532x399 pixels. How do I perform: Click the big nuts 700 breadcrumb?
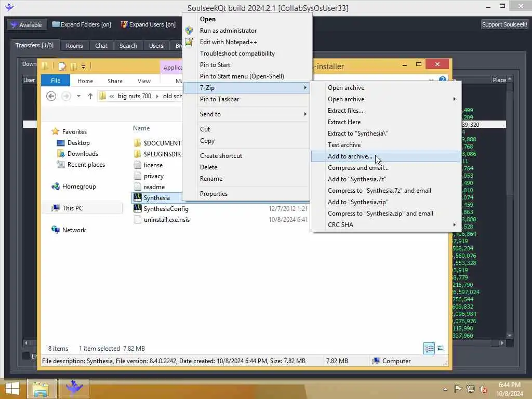(x=135, y=96)
